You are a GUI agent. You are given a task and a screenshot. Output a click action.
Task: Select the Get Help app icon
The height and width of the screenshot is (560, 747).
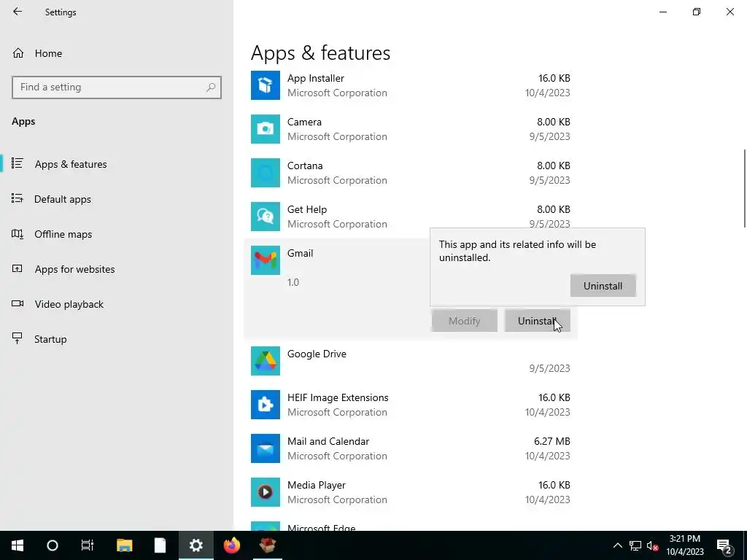click(x=266, y=217)
